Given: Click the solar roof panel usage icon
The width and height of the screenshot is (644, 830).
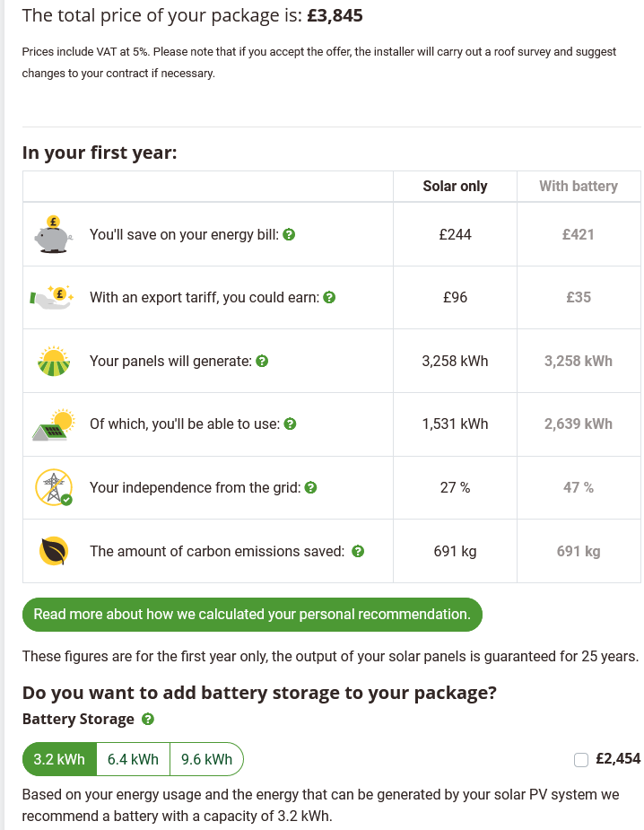Looking at the screenshot, I should point(54,424).
